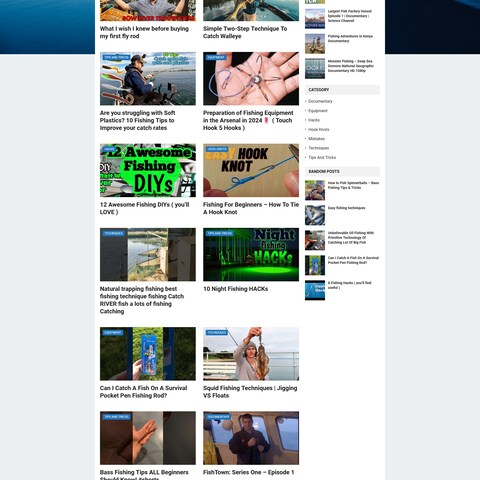Viewport: 480px width, 480px height.
Task: Open "Simple Two-Step Technique To Catch Walleye" article
Action: pos(245,32)
